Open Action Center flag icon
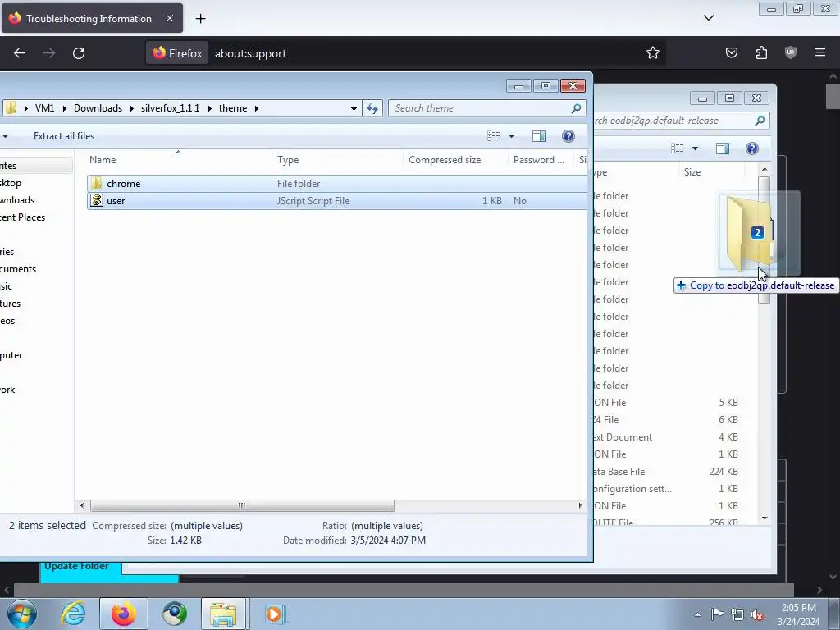 coord(717,614)
